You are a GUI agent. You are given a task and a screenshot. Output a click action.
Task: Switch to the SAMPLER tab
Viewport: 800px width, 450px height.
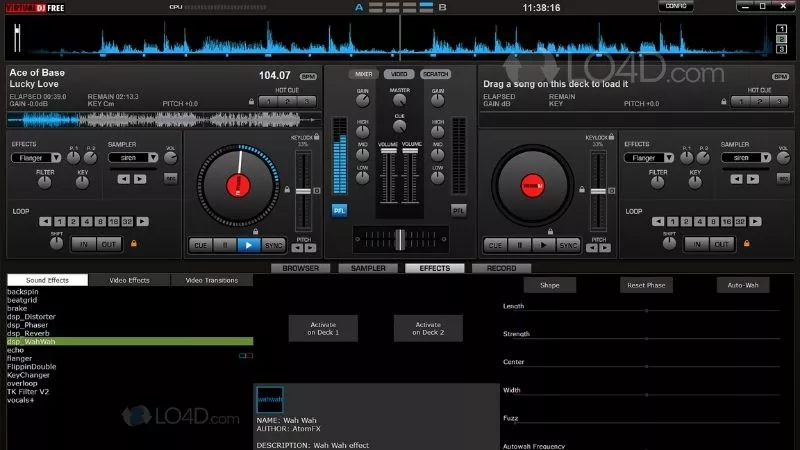pyautogui.click(x=368, y=268)
